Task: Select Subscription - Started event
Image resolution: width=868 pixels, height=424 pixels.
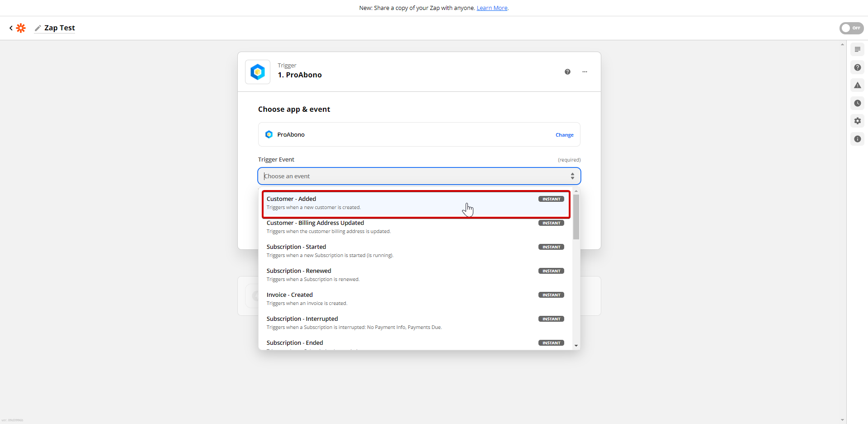Action: coord(416,251)
